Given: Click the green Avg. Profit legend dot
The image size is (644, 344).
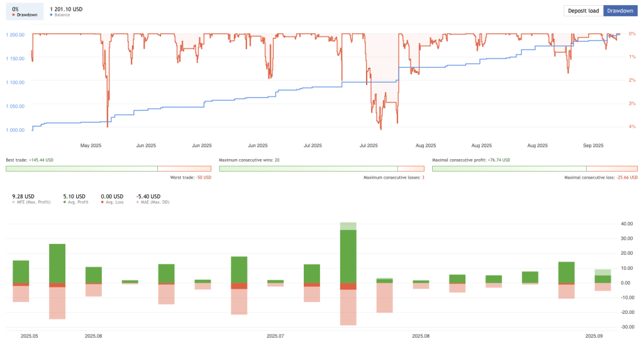Looking at the screenshot, I should tap(65, 202).
